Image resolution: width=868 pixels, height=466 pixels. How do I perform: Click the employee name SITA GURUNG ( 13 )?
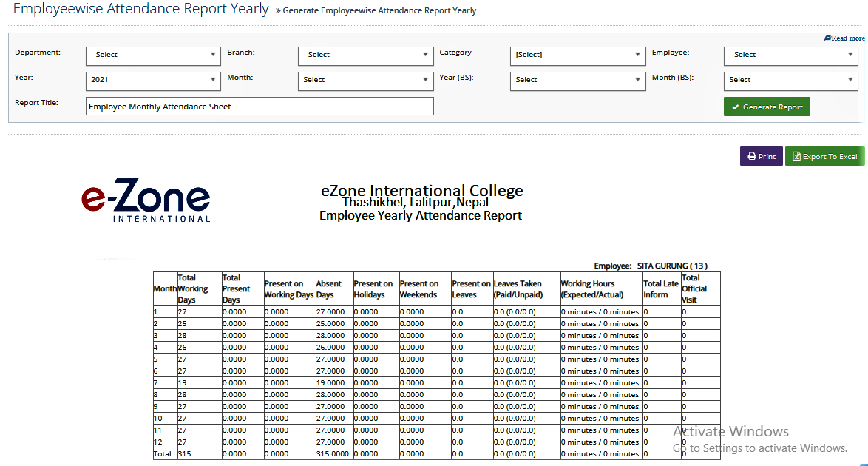tap(672, 266)
